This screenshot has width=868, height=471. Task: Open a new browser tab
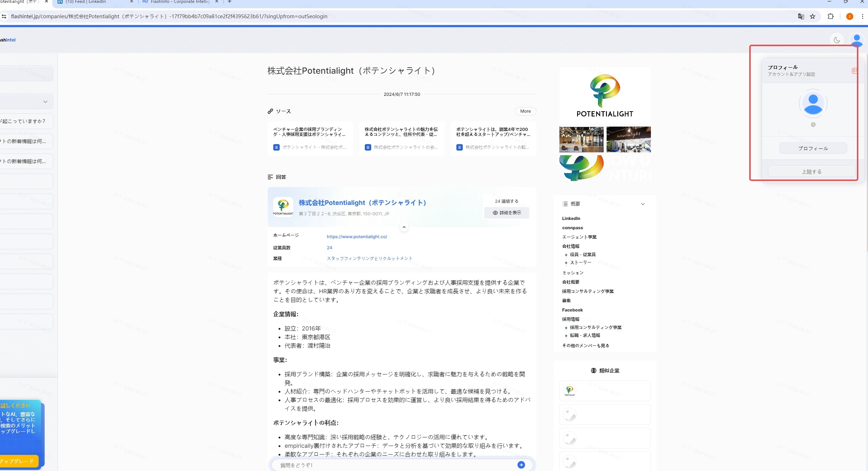pos(229,2)
